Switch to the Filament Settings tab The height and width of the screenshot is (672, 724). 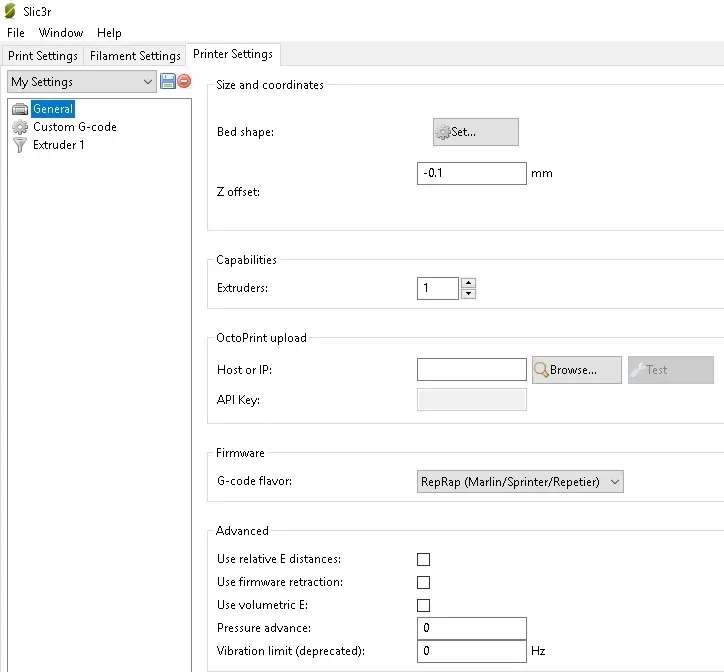click(135, 56)
